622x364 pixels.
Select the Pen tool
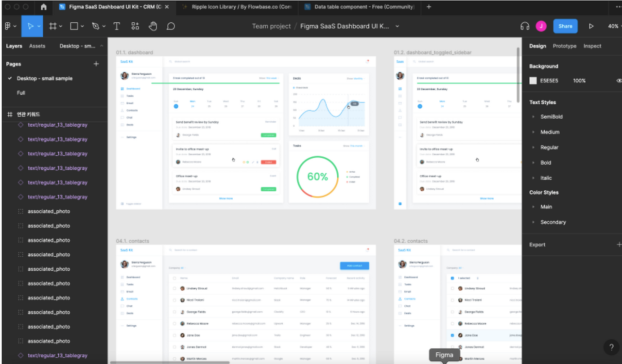coord(95,26)
